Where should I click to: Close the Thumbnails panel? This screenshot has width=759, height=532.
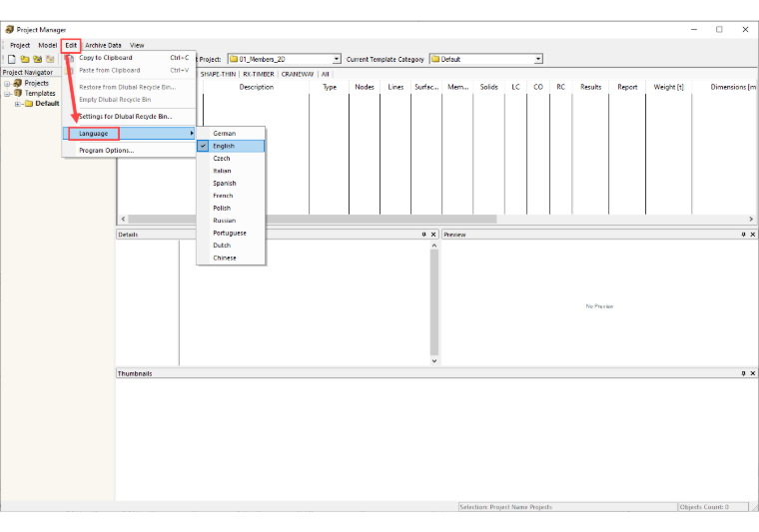tap(753, 373)
